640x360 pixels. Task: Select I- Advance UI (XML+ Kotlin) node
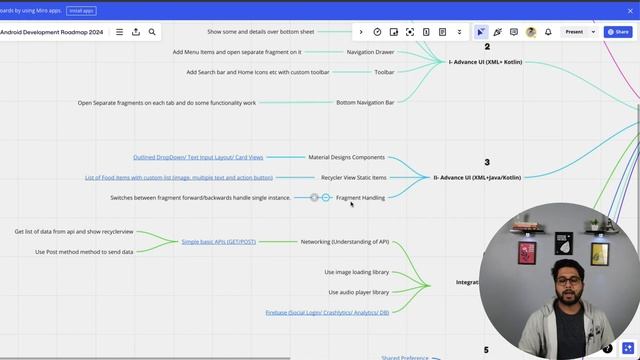485,62
